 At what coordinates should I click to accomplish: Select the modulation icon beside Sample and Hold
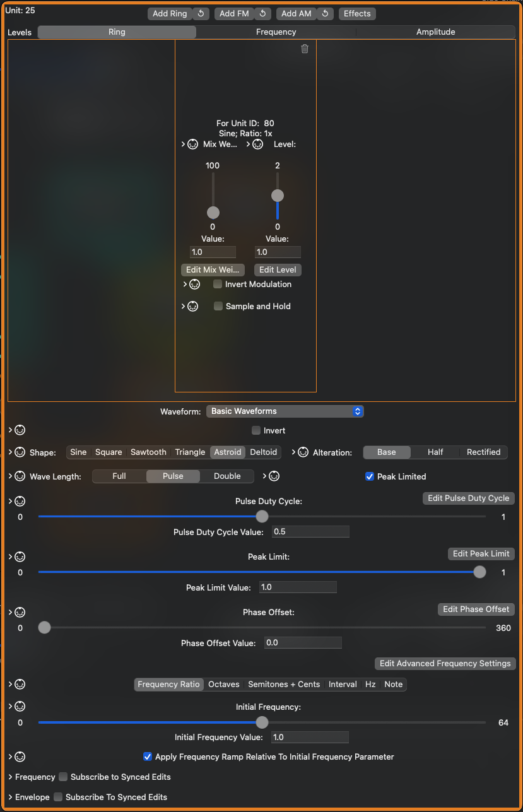193,306
